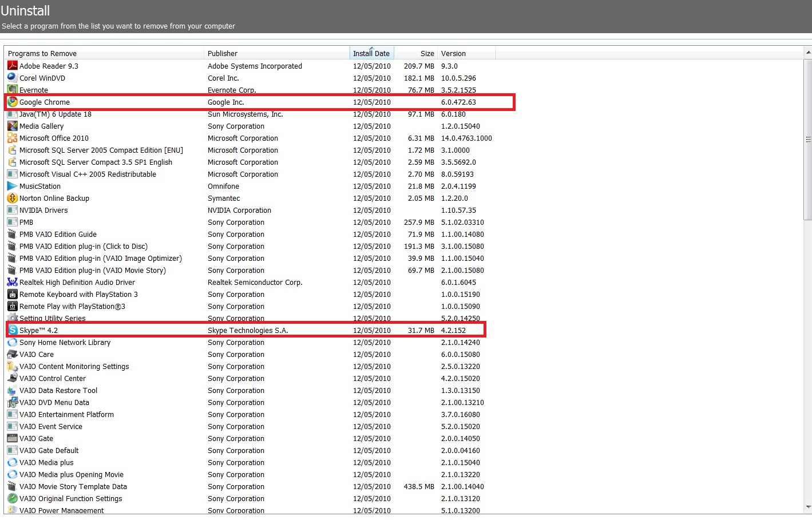Viewport: 812px width, 520px height.
Task: Click the Realtek High Definition Audio Driver icon
Action: point(12,282)
